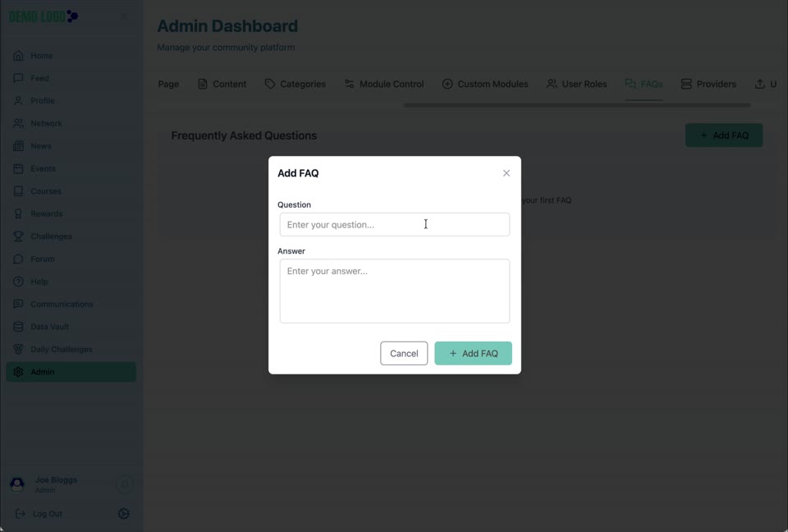Click the Admin gear icon in the sidebar
The height and width of the screenshot is (532, 788).
pos(18,372)
